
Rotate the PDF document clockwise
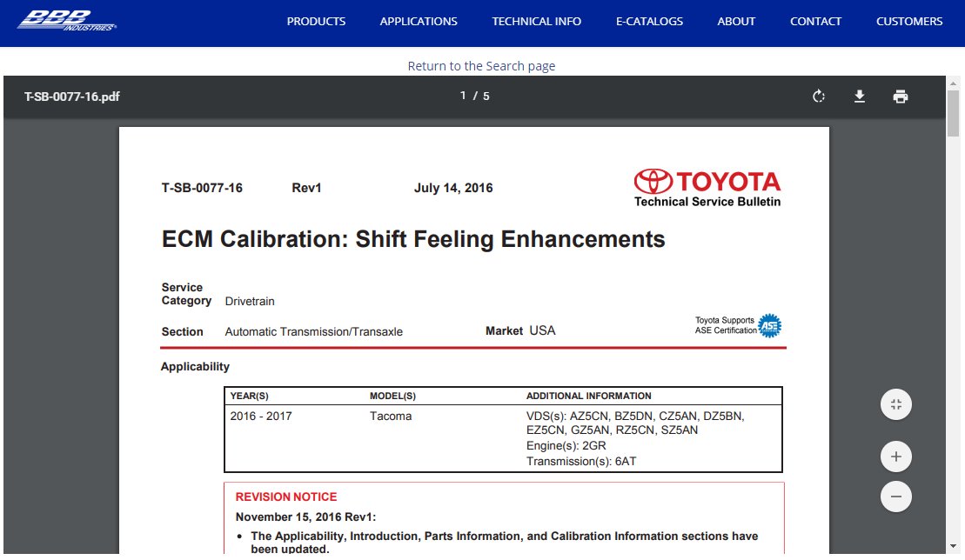click(819, 97)
